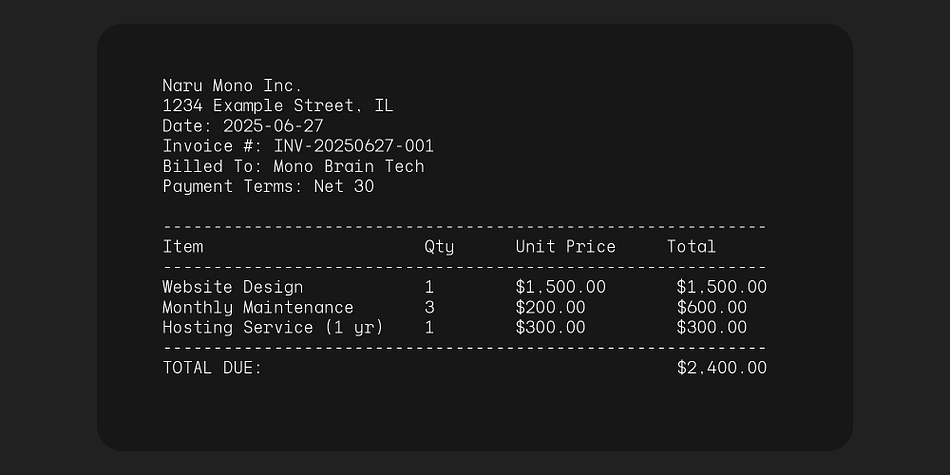Click the Unit Price column header

[x=565, y=247]
